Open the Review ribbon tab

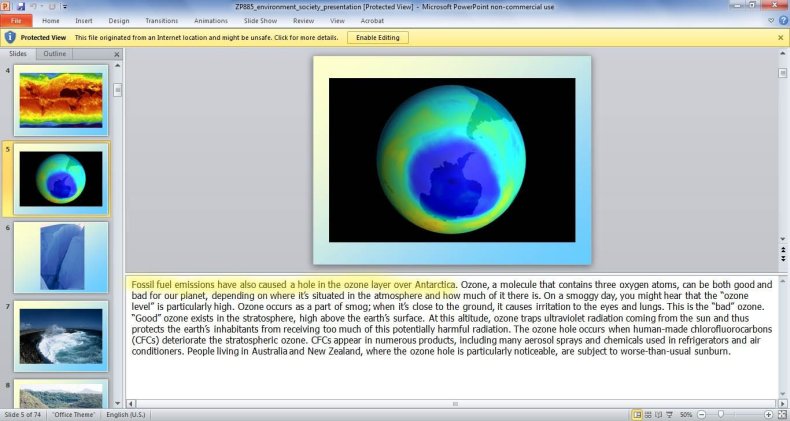click(x=303, y=21)
